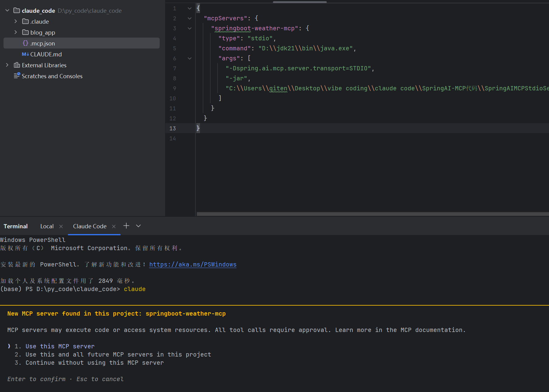Open the terminal tab options dropdown
The width and height of the screenshot is (549, 392).
coord(138,226)
